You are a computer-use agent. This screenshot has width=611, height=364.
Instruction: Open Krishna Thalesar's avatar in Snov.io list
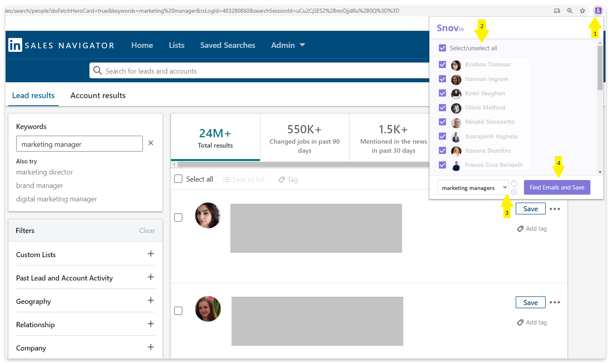point(456,65)
